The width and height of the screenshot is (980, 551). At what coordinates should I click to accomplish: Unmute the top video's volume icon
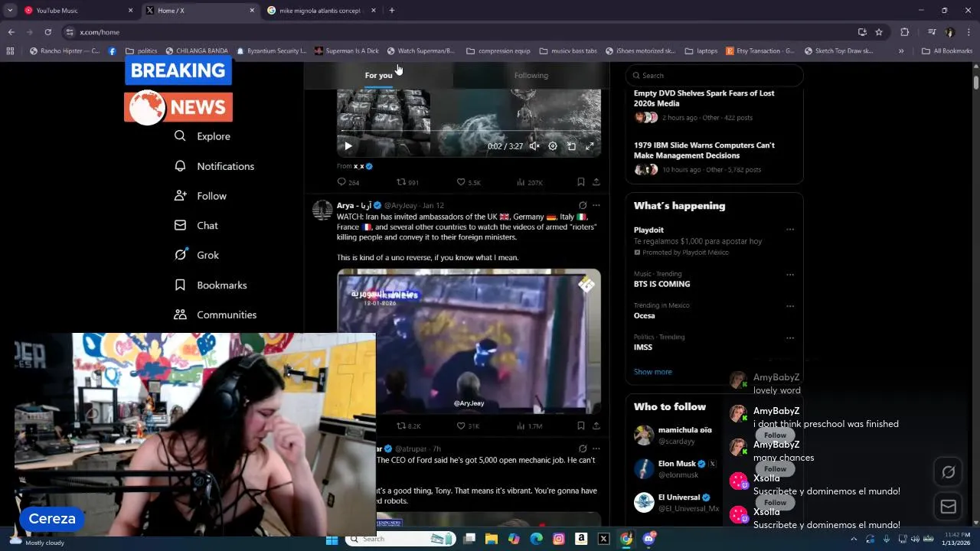click(534, 146)
